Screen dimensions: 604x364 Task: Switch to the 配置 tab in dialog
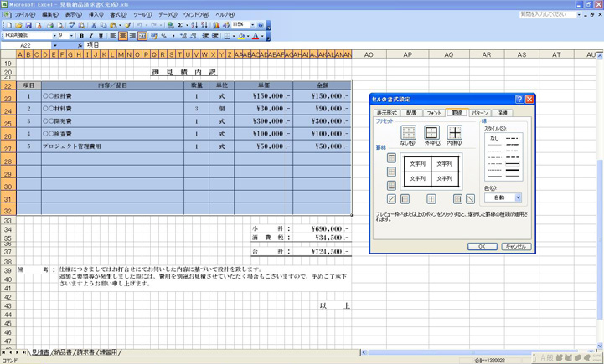(x=411, y=113)
